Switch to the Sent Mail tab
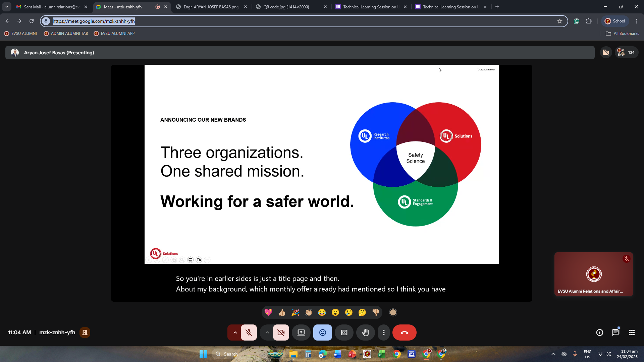Screen dimensions: 644x362 tap(51, 7)
